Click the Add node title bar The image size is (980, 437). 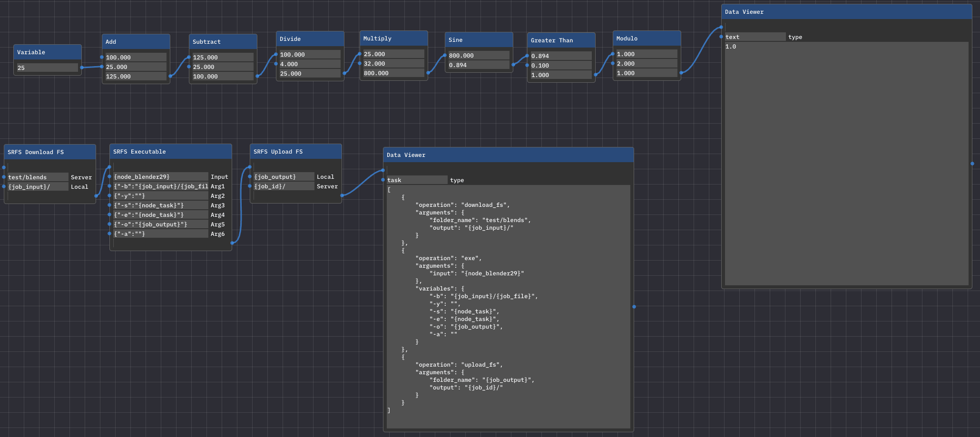[x=136, y=42]
